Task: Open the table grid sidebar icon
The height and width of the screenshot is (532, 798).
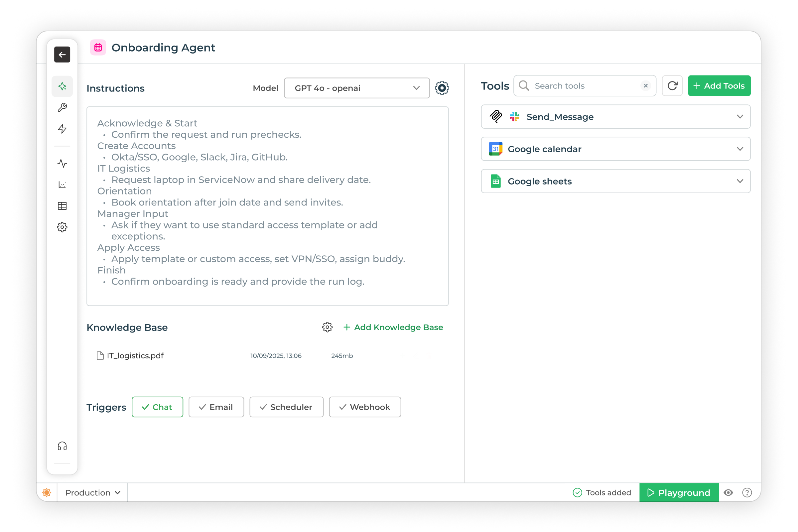Action: [x=62, y=206]
